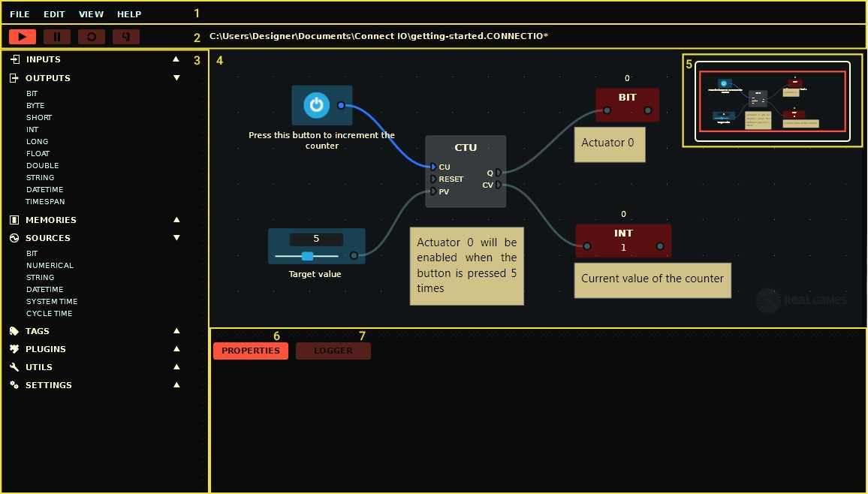Collapse the Outputs section arrow
The height and width of the screenshot is (494, 868).
point(176,78)
